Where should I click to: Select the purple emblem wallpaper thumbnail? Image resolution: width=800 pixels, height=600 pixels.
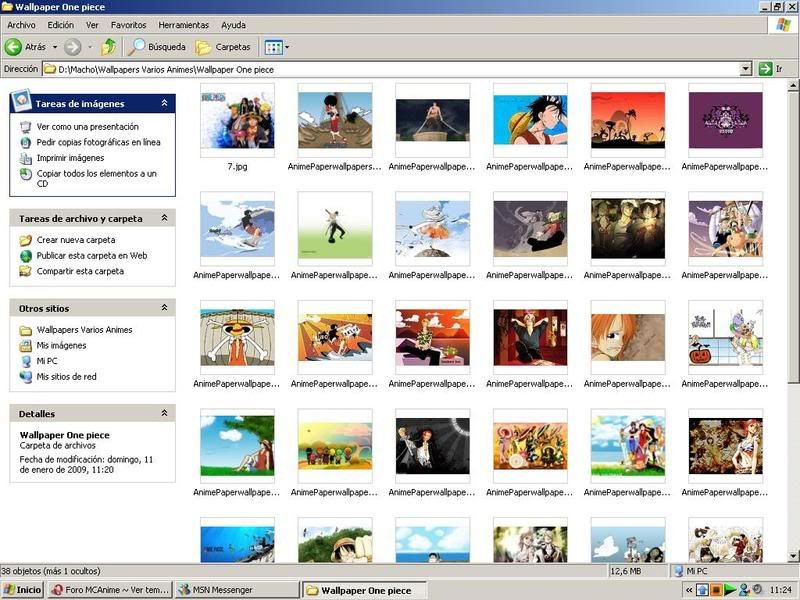[726, 120]
